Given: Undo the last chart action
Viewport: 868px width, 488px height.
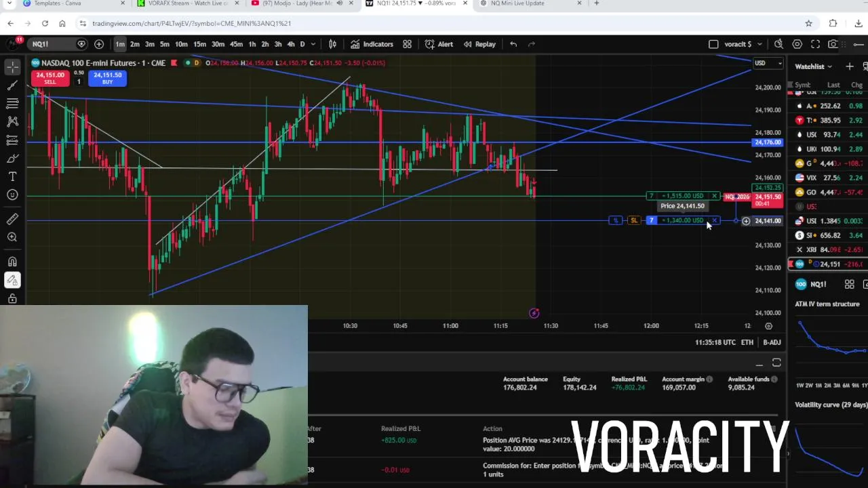Looking at the screenshot, I should [513, 44].
